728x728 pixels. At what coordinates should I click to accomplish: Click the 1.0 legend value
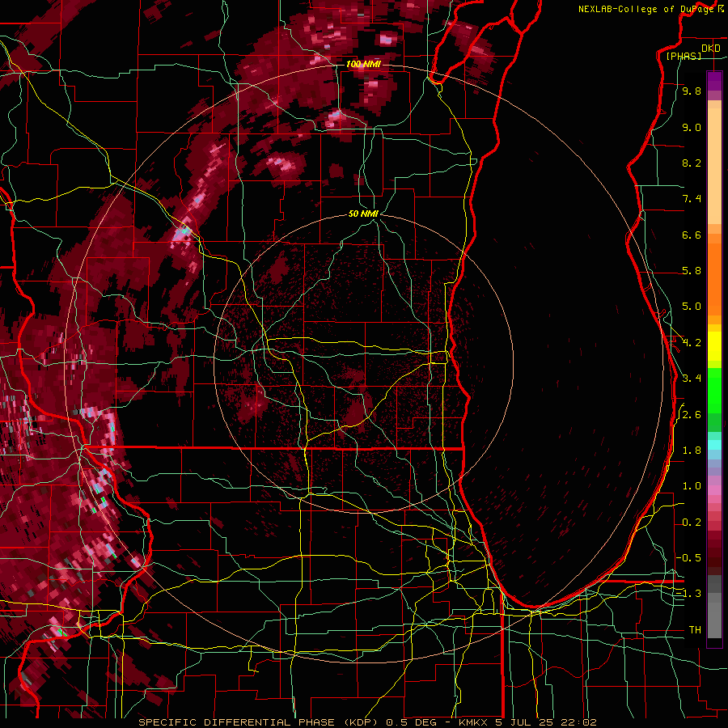click(692, 486)
